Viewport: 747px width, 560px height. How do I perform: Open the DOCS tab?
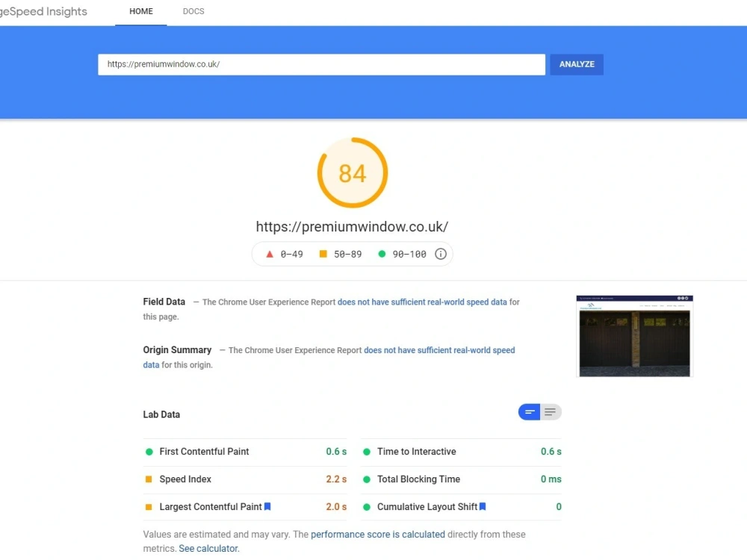(x=193, y=11)
